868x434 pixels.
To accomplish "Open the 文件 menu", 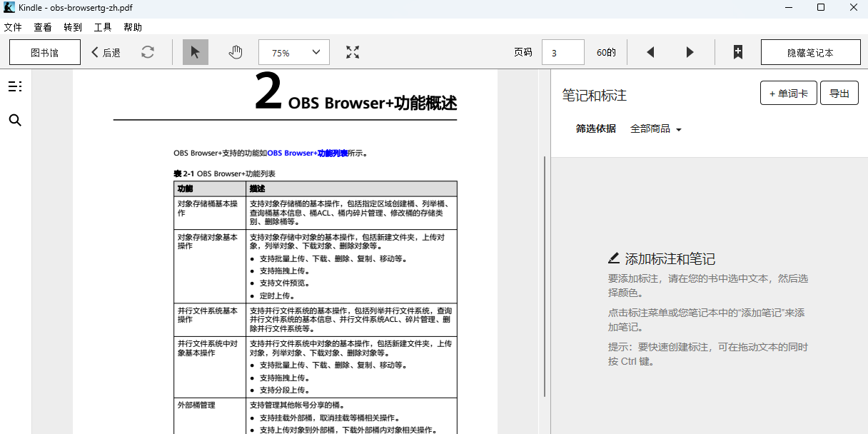I will click(13, 27).
